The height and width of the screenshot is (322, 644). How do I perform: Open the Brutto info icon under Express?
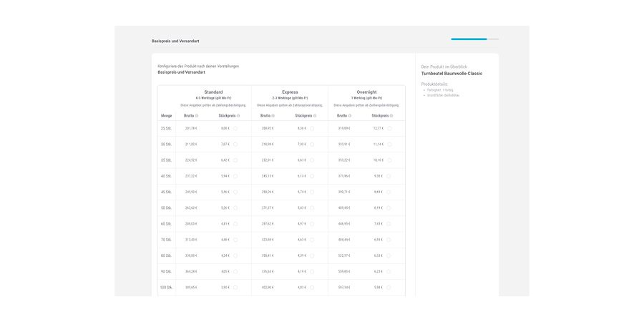273,116
